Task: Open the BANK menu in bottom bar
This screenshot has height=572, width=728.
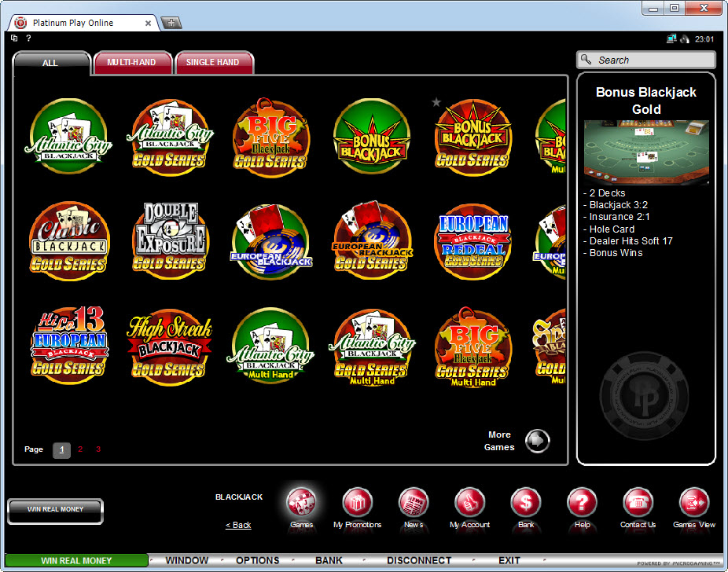Action: pos(329,560)
